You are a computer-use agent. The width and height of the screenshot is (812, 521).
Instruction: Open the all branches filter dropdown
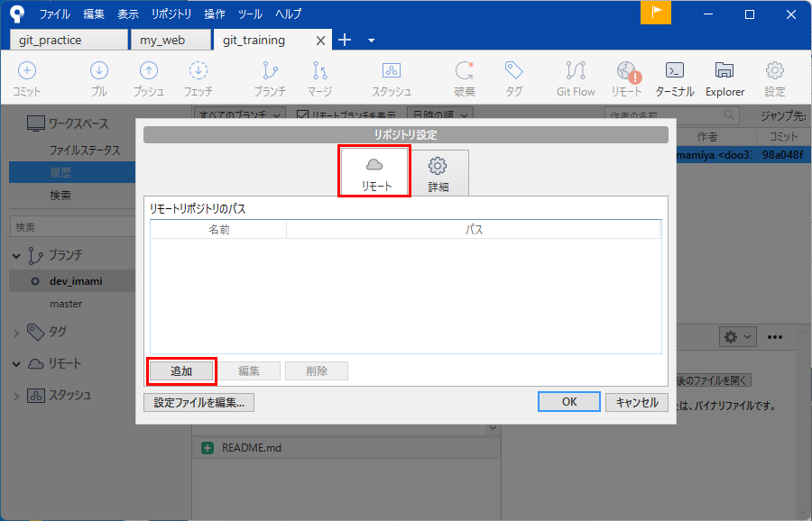pyautogui.click(x=239, y=114)
